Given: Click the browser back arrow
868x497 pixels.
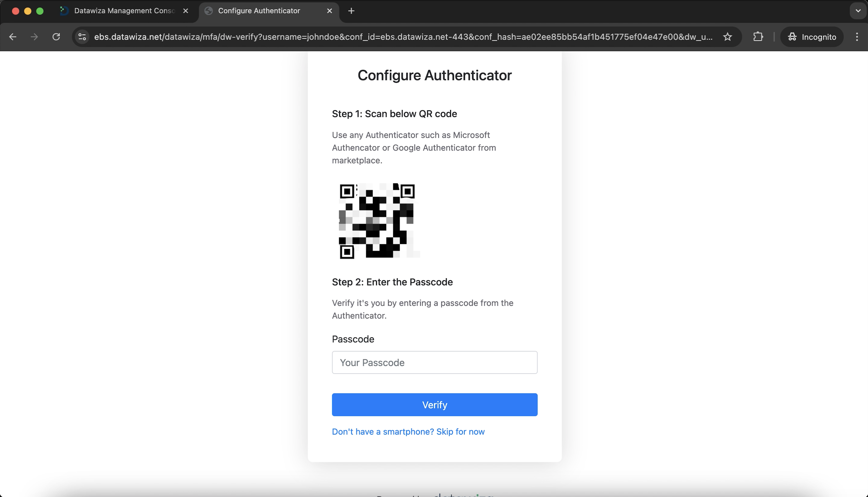Looking at the screenshot, I should tap(13, 37).
